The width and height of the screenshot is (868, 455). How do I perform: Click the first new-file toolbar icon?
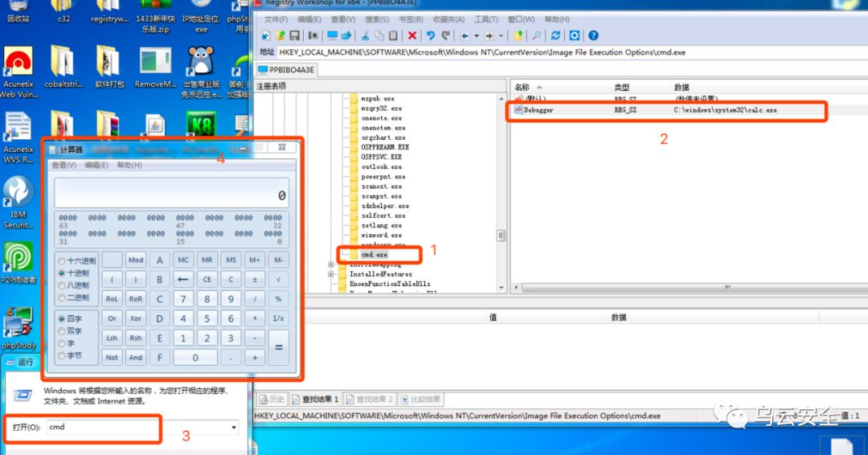pyautogui.click(x=266, y=35)
